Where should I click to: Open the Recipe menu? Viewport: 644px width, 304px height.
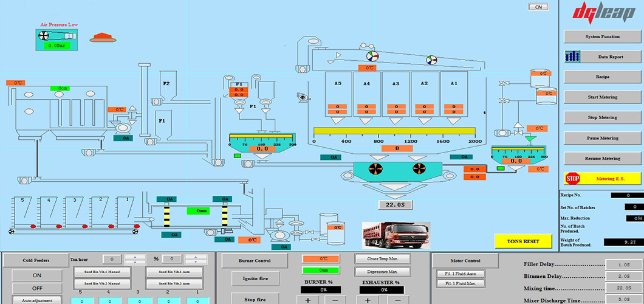tap(602, 77)
